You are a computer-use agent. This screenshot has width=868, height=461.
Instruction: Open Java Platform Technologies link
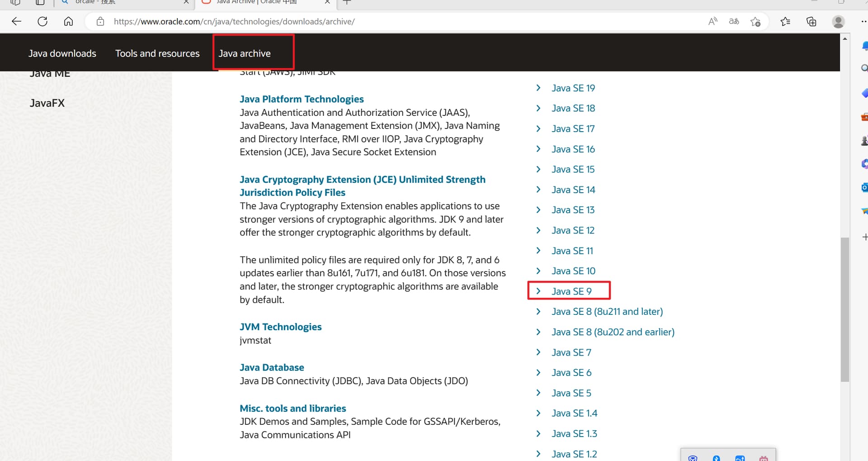tap(302, 99)
